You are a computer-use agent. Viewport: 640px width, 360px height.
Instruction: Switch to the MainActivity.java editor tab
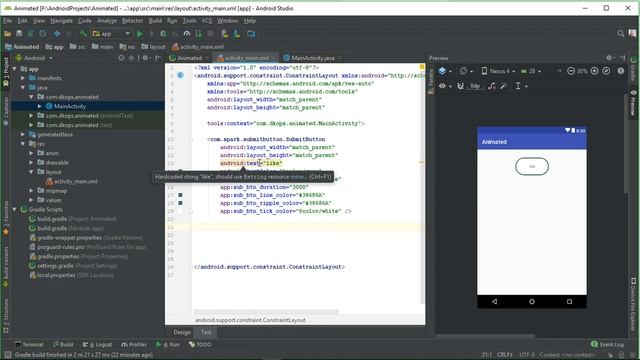[x=313, y=58]
